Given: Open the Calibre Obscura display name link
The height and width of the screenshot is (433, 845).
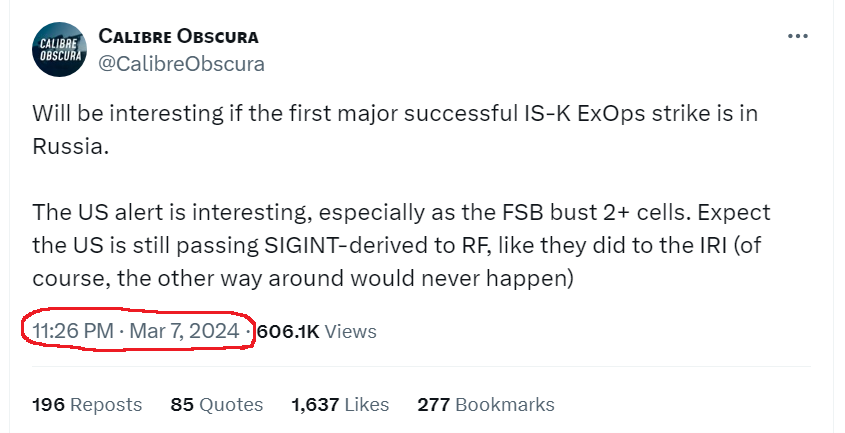Looking at the screenshot, I should pos(178,36).
